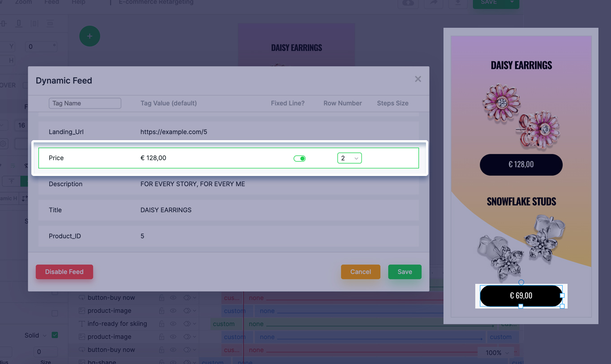Click the https://example.com/5 tag value
The height and width of the screenshot is (364, 611).
[x=174, y=132]
